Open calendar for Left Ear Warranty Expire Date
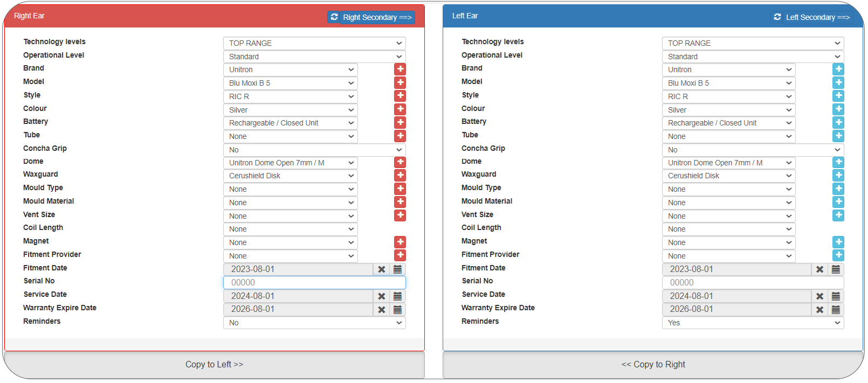868x383 pixels. (x=836, y=310)
